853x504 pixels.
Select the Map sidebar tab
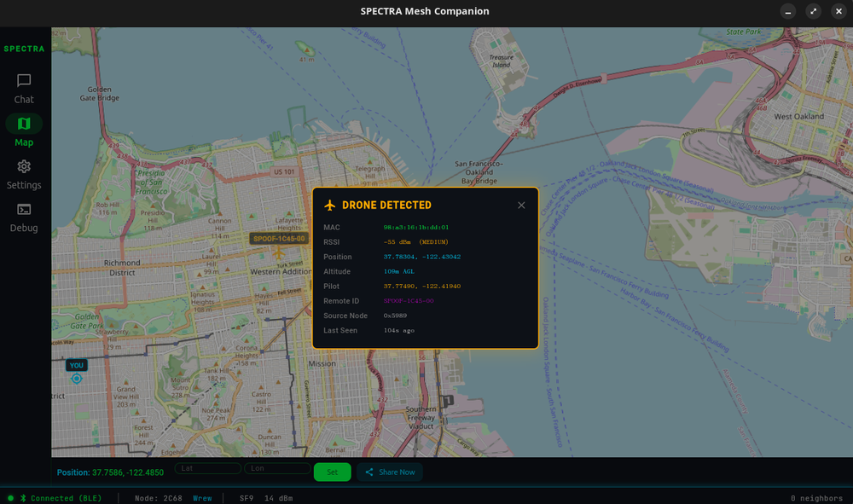(24, 130)
